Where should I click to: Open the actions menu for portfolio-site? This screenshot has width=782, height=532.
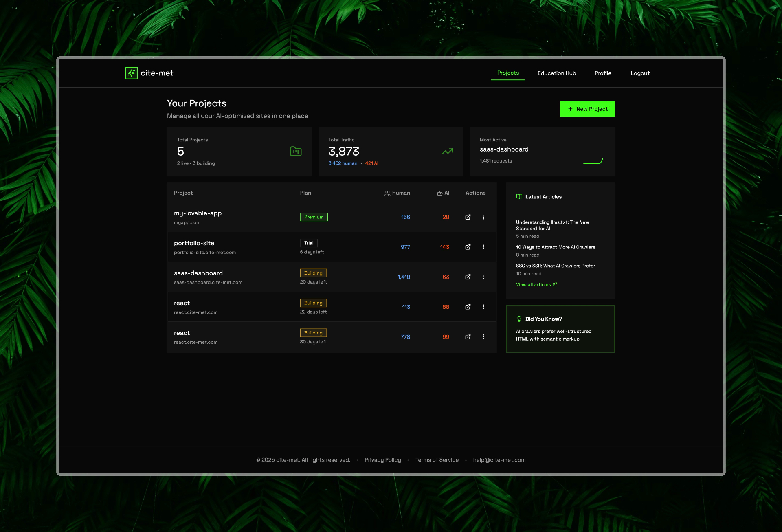pos(483,247)
